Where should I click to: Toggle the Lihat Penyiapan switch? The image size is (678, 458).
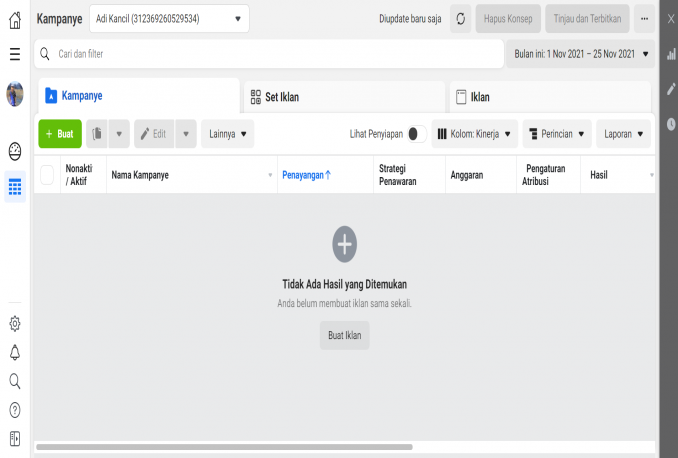[416, 133]
